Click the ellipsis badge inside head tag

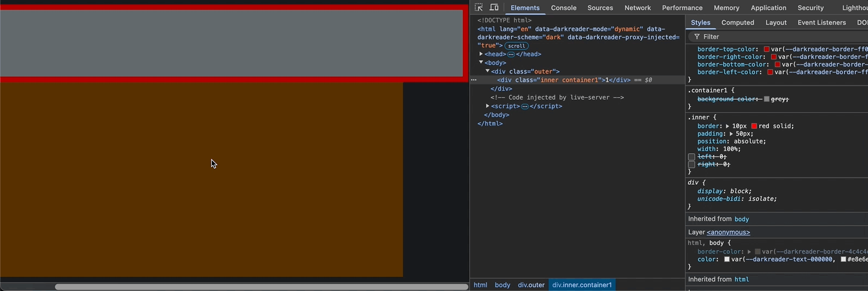pyautogui.click(x=511, y=54)
